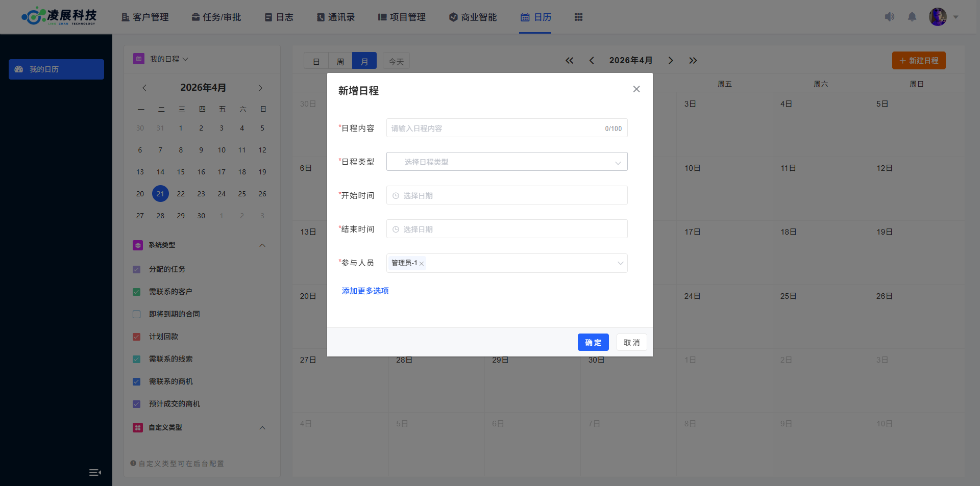Toggle the 计划回款 checkbox
Screen dimensions: 980x486
[137, 337]
